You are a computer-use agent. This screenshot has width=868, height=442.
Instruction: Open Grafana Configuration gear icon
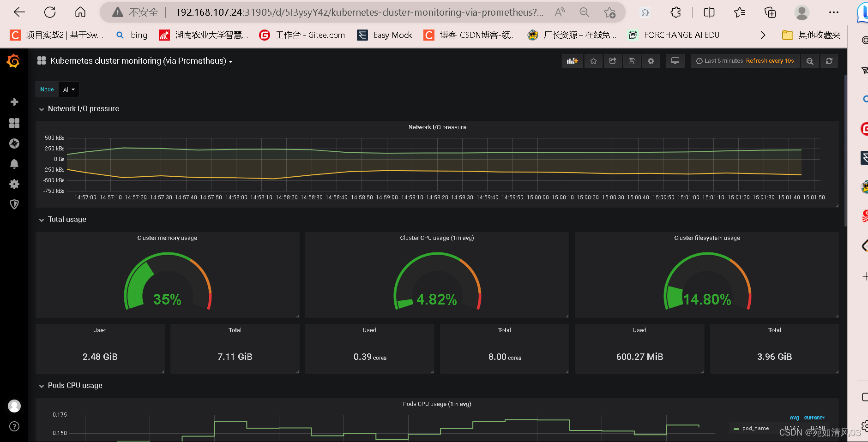14,184
